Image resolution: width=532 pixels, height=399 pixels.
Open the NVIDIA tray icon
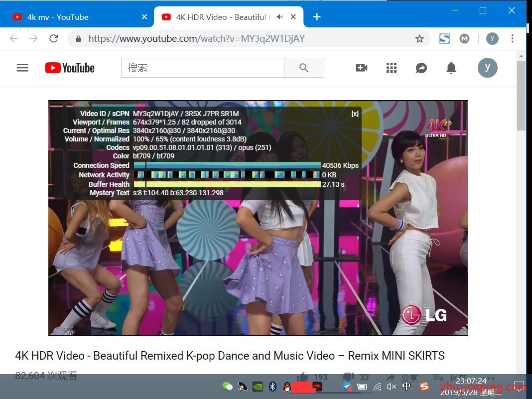(258, 386)
